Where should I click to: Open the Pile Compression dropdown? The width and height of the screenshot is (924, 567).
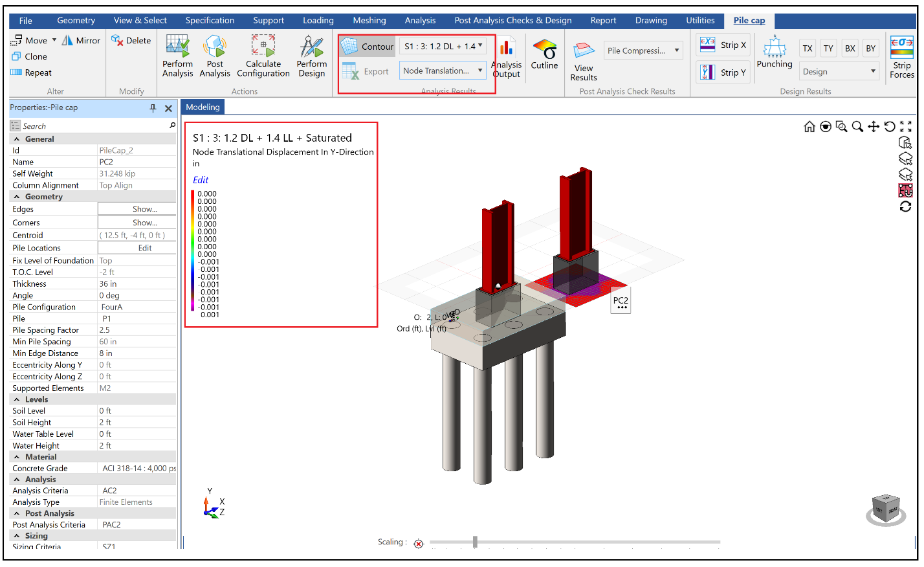point(643,50)
